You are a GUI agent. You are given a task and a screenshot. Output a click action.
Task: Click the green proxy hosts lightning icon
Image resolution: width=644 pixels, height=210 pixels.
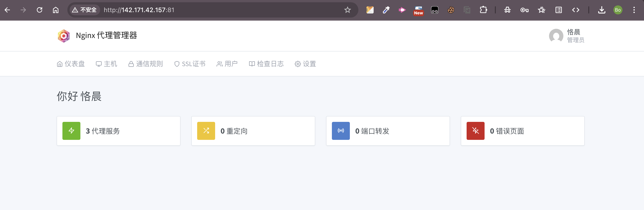(x=71, y=131)
